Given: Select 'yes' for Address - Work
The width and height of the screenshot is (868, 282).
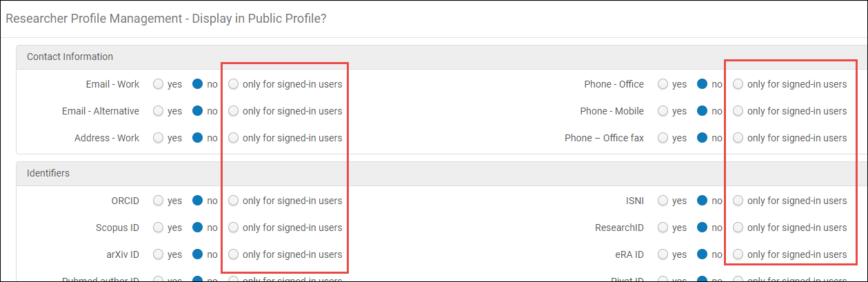Looking at the screenshot, I should 159,138.
